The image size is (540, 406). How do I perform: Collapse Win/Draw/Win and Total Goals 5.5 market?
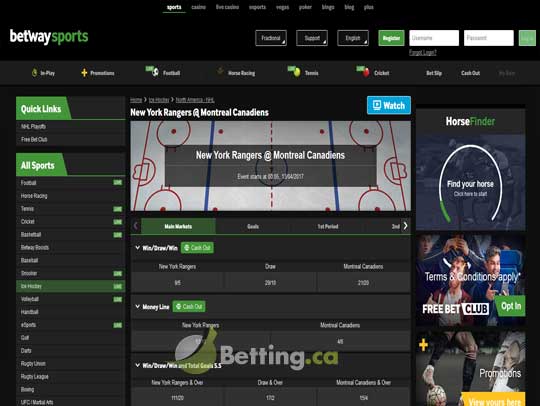coord(137,365)
